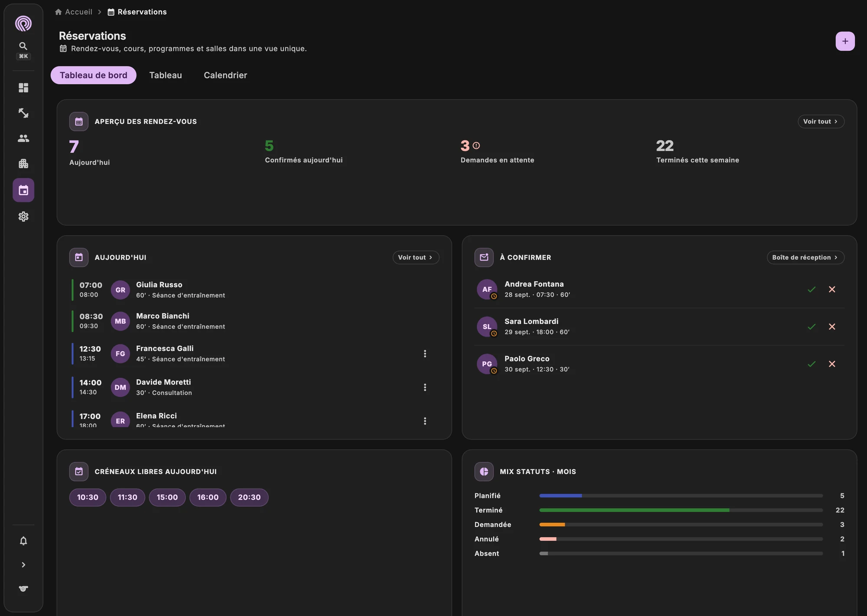The height and width of the screenshot is (616, 867).
Task: Reject Andrea Fontana's request with X
Action: point(832,289)
